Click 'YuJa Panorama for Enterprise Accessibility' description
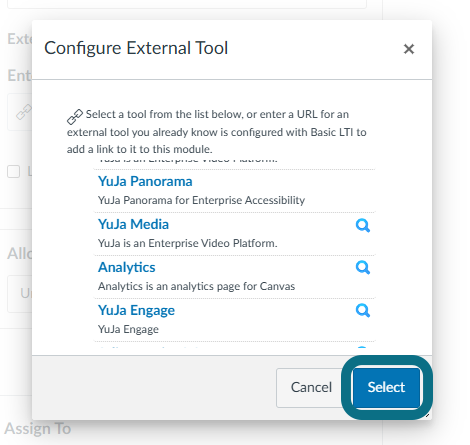 click(201, 200)
